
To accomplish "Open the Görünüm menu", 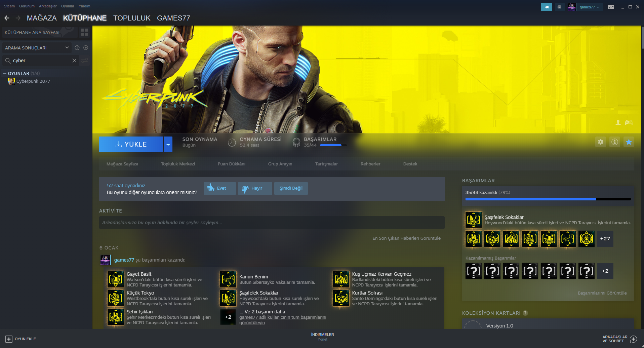I will [x=27, y=6].
